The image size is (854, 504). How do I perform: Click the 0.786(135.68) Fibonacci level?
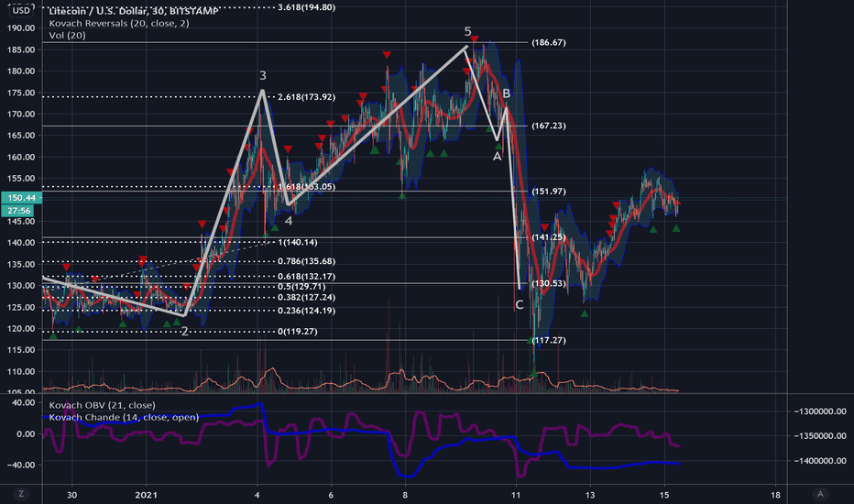(306, 261)
